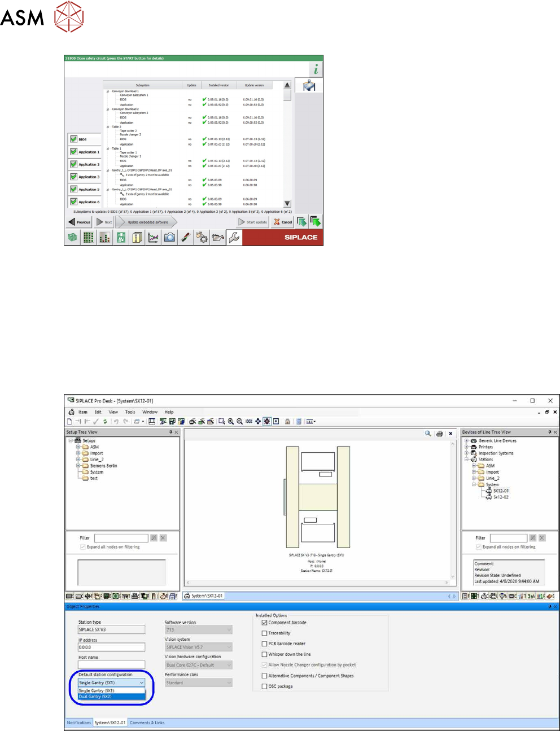Click the Host name input field
Viewport: 560px width, 731px height.
coord(111,665)
